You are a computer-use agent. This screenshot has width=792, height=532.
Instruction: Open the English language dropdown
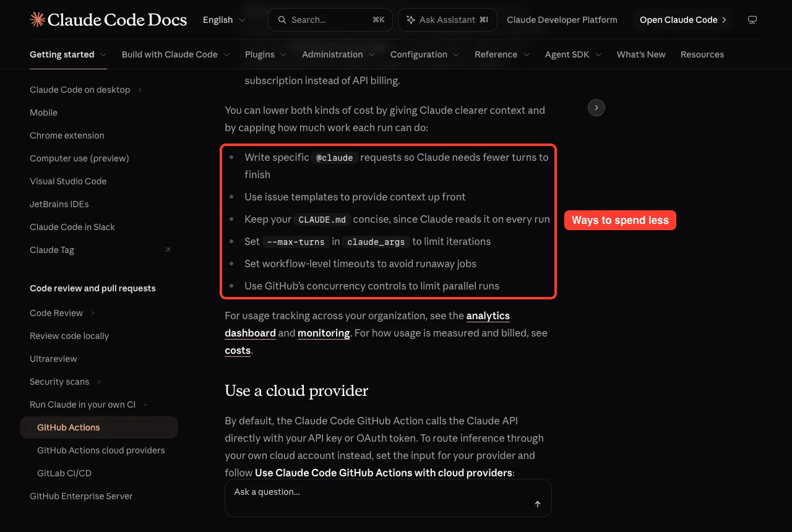[224, 20]
